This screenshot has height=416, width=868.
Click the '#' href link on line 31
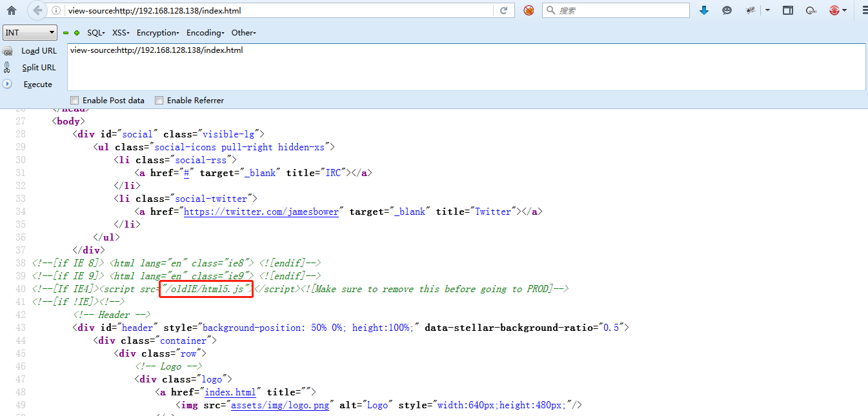coord(187,173)
